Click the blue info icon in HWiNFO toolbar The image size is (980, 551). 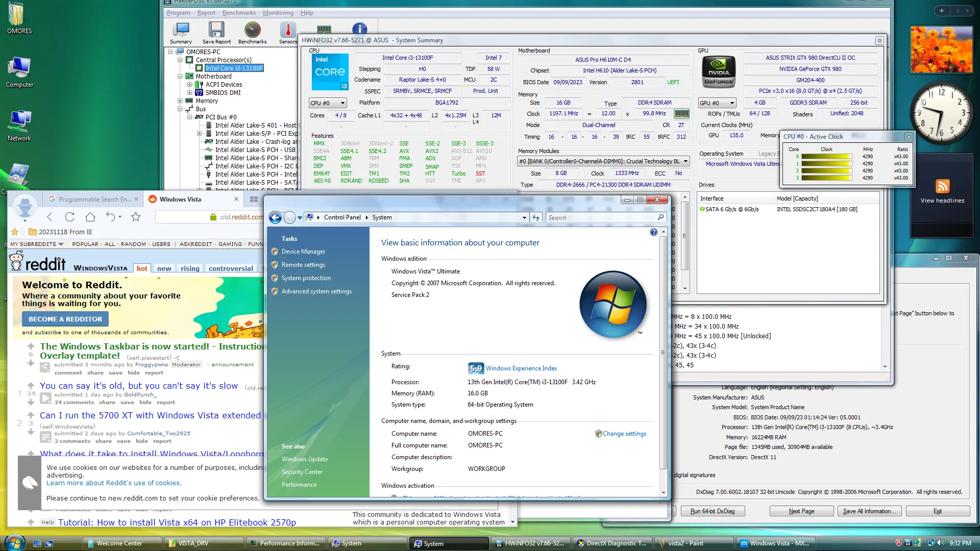(359, 29)
